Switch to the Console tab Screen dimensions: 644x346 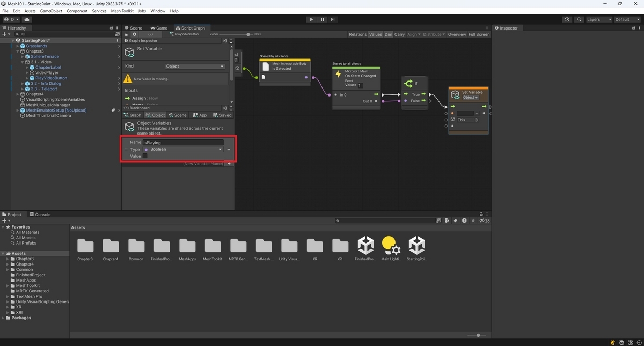(x=40, y=214)
